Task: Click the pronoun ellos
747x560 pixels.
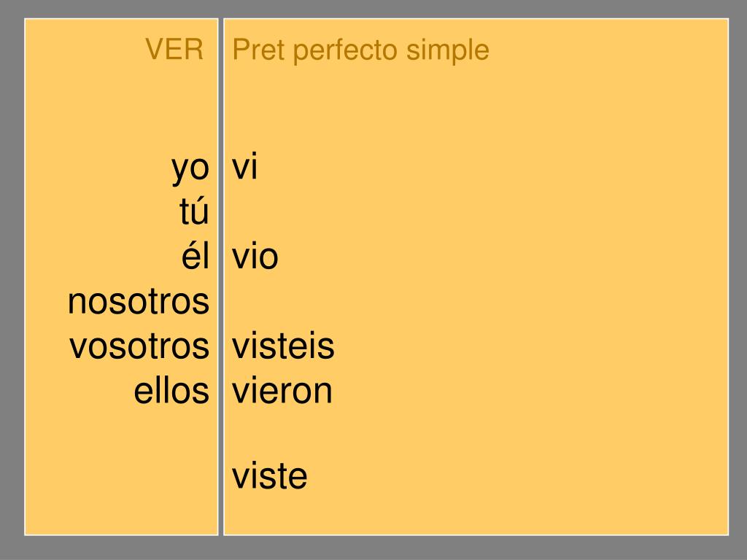Action: [x=171, y=391]
